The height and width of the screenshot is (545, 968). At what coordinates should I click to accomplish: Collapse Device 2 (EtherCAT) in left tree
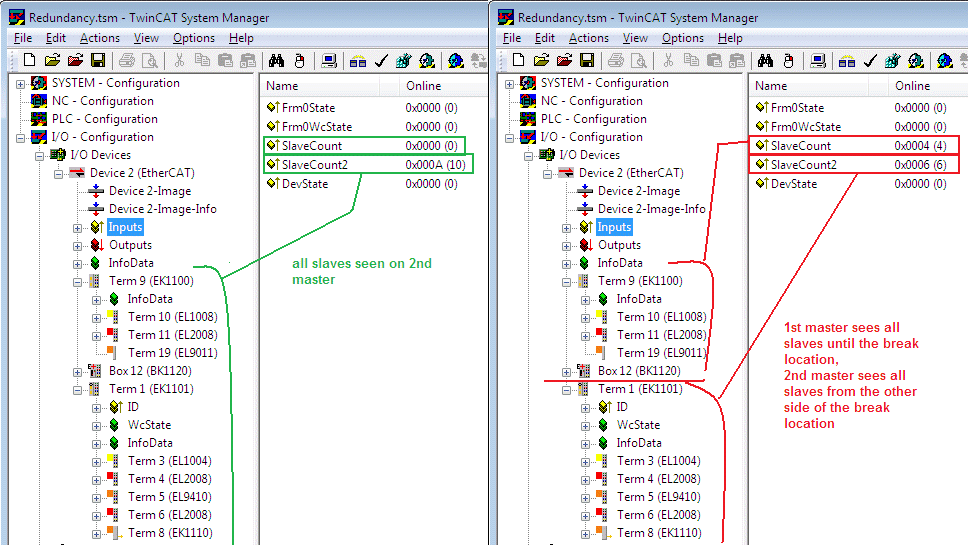pyautogui.click(x=58, y=174)
